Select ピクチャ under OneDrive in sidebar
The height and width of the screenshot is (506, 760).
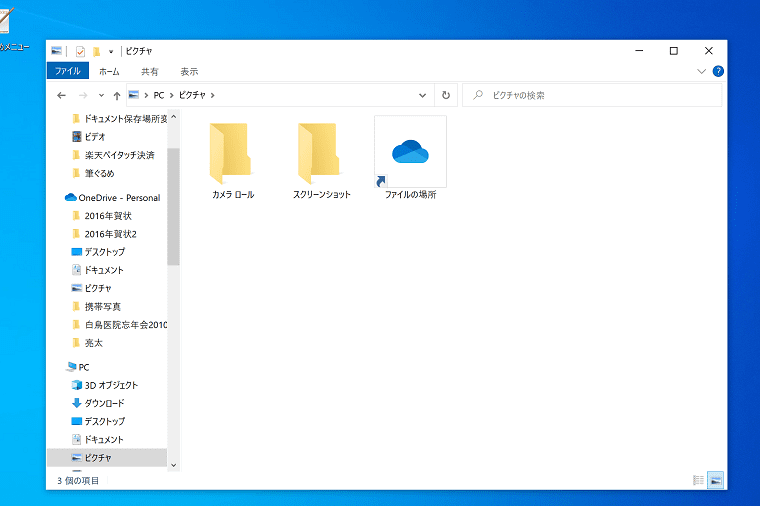pyautogui.click(x=92, y=288)
